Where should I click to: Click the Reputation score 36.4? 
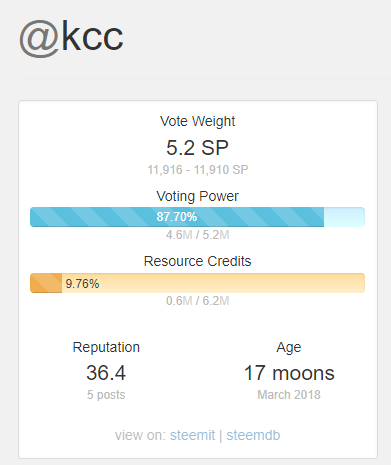coord(106,373)
